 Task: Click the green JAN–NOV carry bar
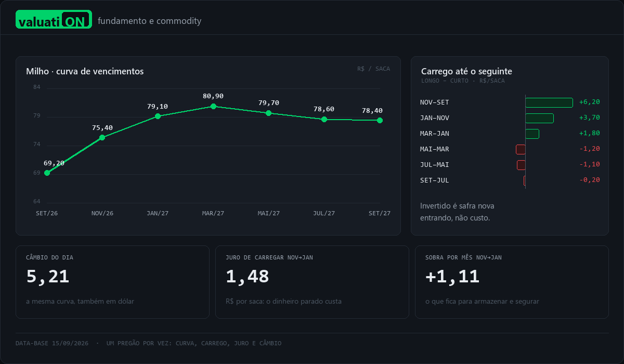click(539, 118)
